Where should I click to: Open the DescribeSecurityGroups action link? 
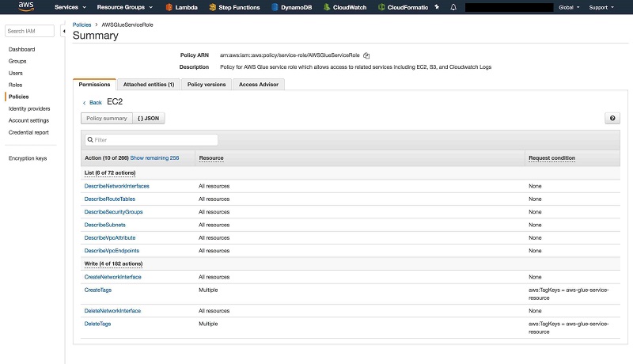point(113,212)
